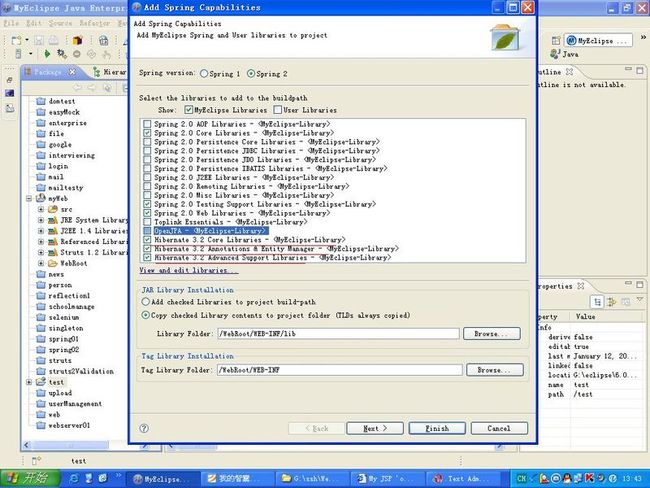Click Browse for Library Folder
This screenshot has width=650, height=488.
tap(492, 334)
